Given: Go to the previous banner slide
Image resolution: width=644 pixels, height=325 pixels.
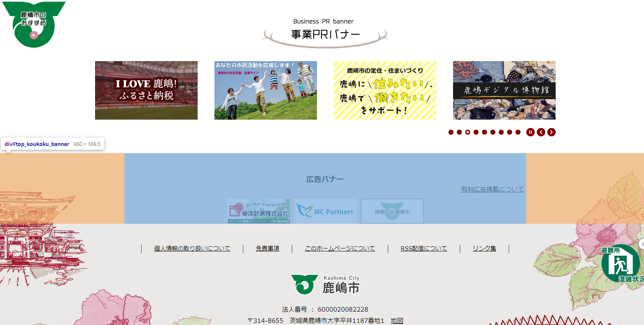Looking at the screenshot, I should (541, 132).
